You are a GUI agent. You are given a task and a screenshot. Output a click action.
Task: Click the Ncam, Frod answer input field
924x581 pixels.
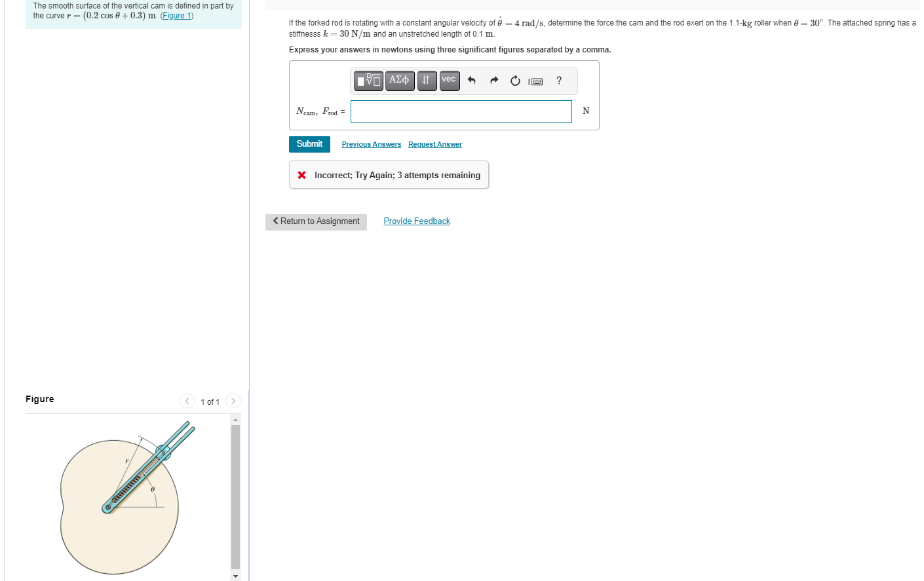461,111
